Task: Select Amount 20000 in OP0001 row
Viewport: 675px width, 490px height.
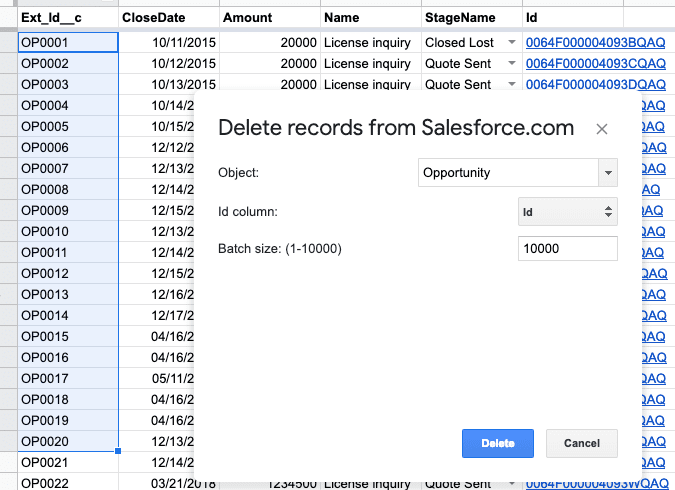Action: click(x=270, y=42)
